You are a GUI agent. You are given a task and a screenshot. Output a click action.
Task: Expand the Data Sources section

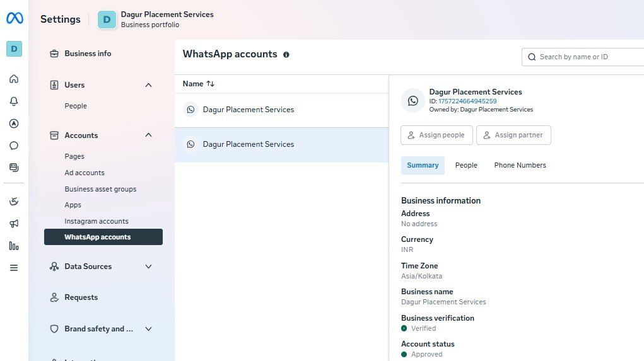pos(149,266)
